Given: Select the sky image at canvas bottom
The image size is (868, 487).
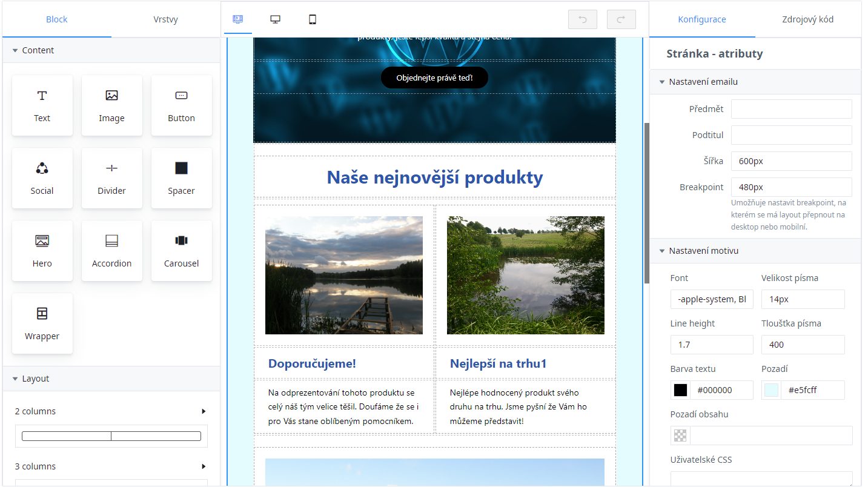Looking at the screenshot, I should (435, 472).
